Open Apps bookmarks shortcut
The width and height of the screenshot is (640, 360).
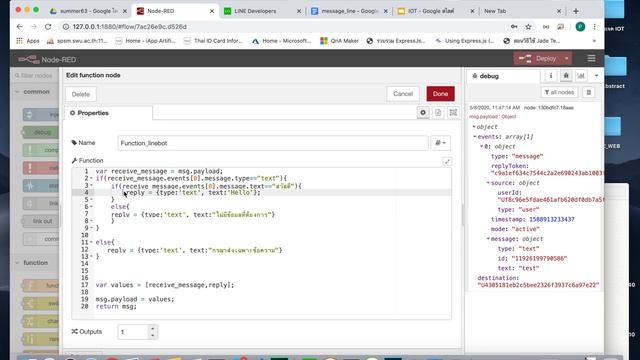coord(28,41)
